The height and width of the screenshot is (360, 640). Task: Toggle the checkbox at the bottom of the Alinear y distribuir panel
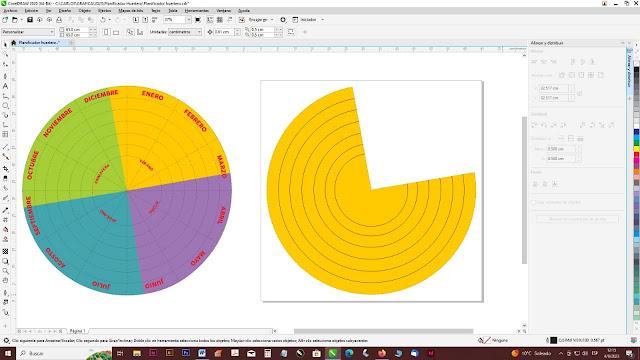coord(533,202)
